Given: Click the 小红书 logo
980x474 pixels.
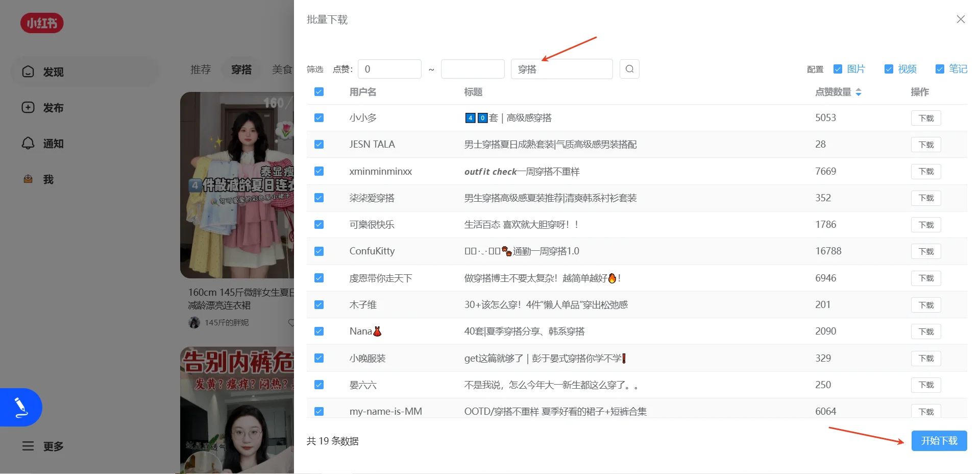Looking at the screenshot, I should 42,22.
